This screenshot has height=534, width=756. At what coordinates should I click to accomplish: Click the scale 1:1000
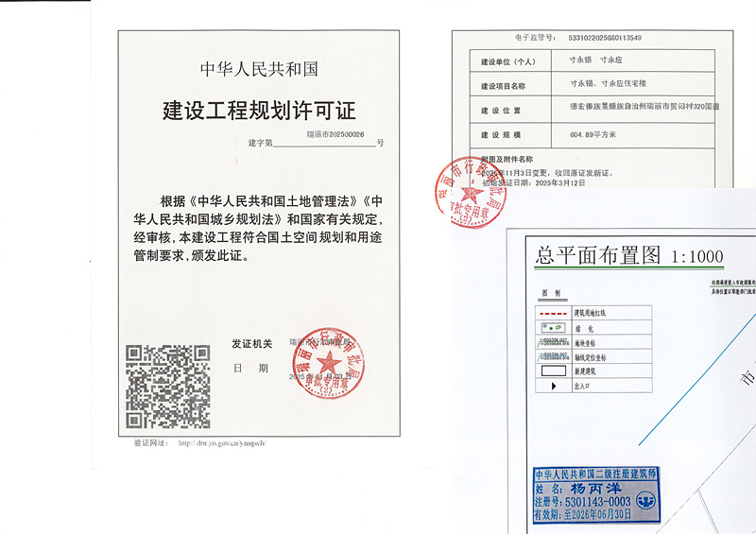click(697, 257)
